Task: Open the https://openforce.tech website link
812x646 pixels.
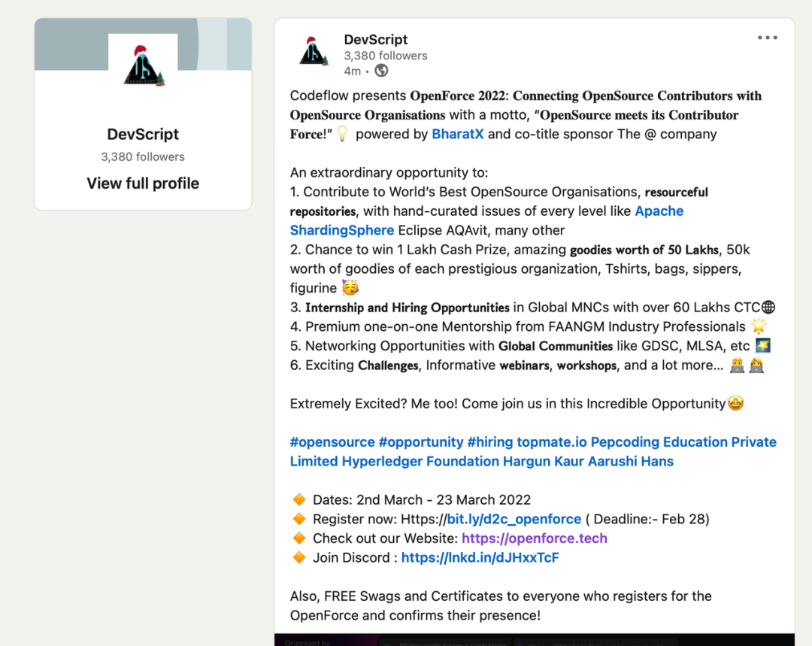Action: point(534,538)
